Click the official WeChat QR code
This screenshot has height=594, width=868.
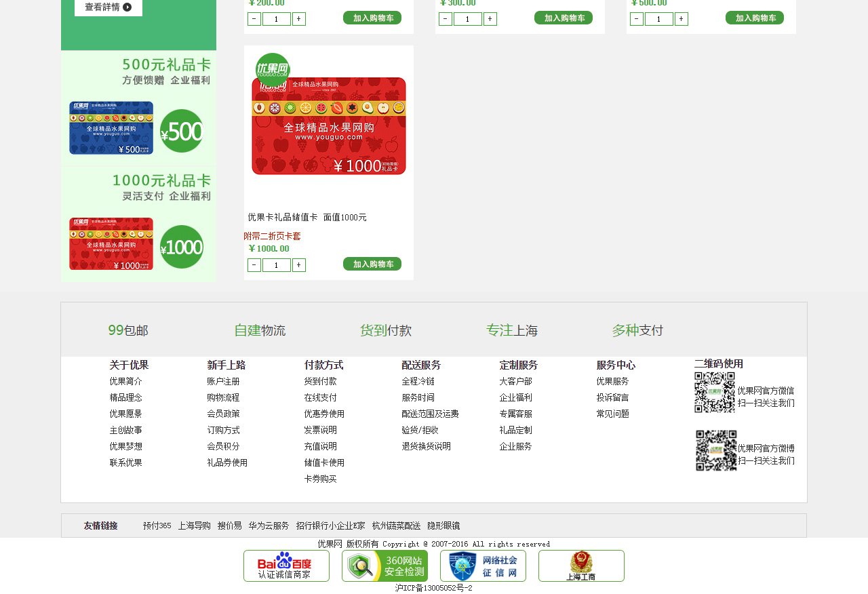click(714, 392)
